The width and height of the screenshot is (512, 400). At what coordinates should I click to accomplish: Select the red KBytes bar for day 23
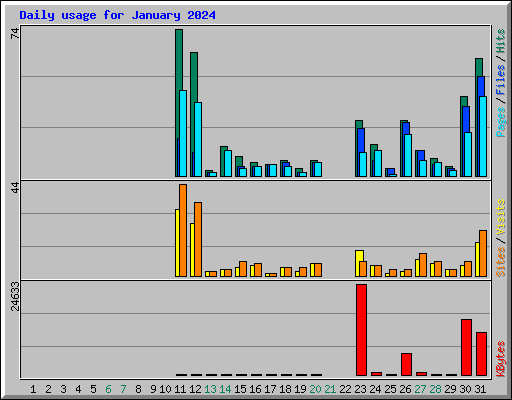pos(361,330)
